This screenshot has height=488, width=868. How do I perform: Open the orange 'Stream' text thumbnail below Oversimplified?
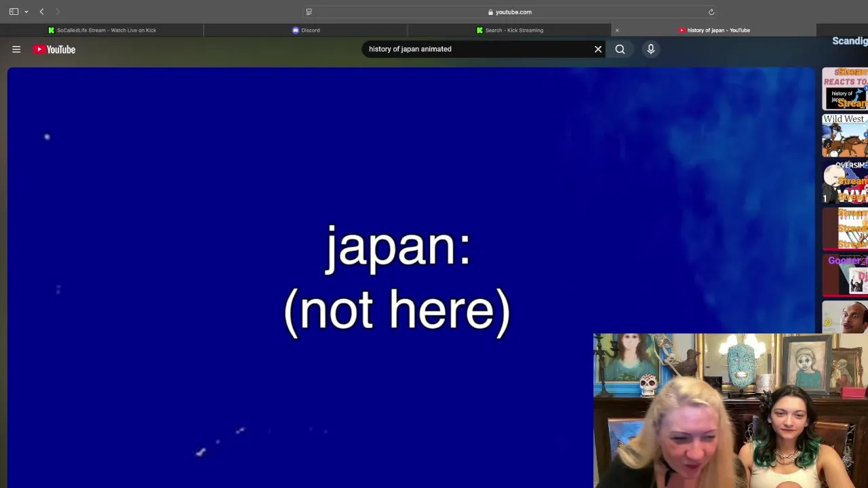[x=845, y=229]
